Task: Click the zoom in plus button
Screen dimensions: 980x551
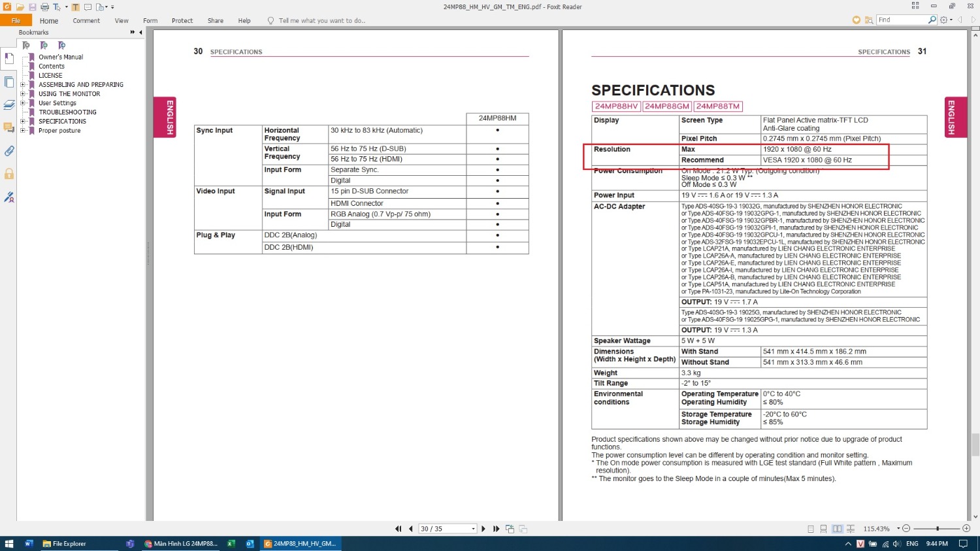Action: [x=966, y=528]
